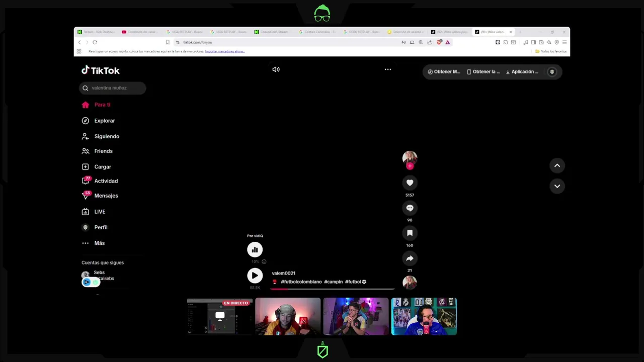Share video with arrow icon
This screenshot has width=644, height=362.
tap(410, 258)
